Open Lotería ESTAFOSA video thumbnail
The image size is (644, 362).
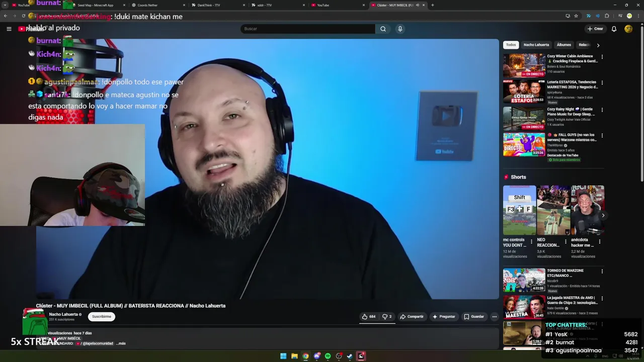click(524, 91)
